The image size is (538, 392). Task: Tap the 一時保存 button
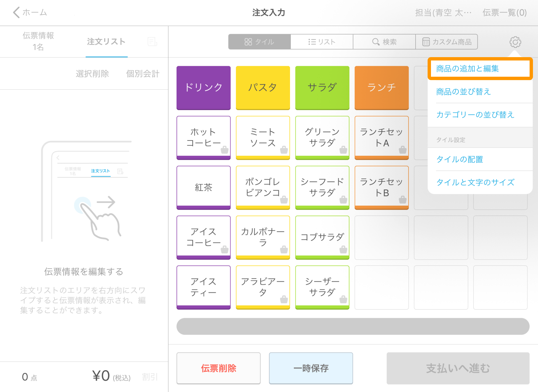tap(311, 368)
